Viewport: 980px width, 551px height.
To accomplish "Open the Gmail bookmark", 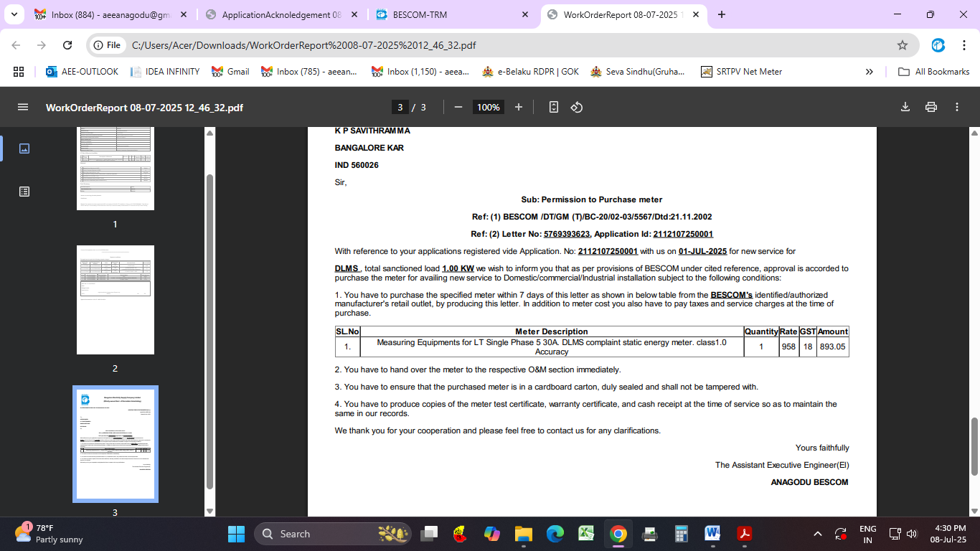I will [230, 72].
